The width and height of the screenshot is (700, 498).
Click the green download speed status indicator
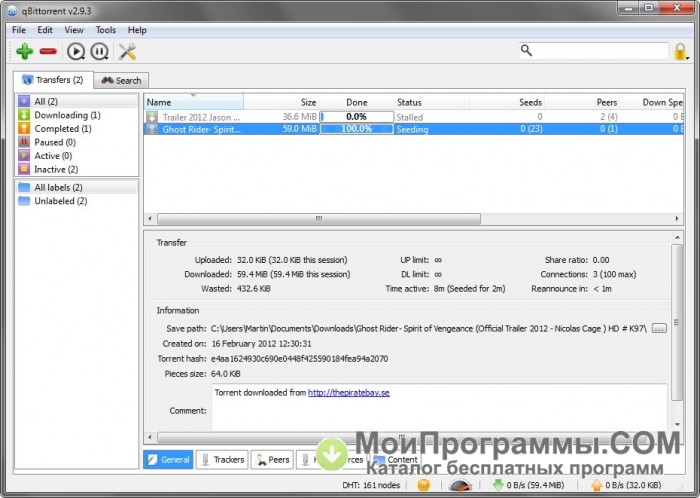coord(528,485)
